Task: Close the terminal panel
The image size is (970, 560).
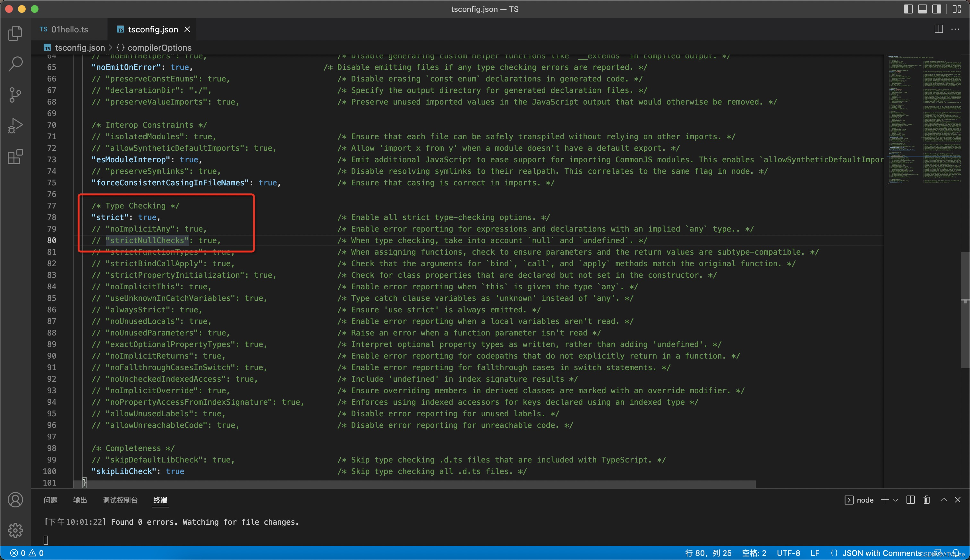Action: (958, 500)
